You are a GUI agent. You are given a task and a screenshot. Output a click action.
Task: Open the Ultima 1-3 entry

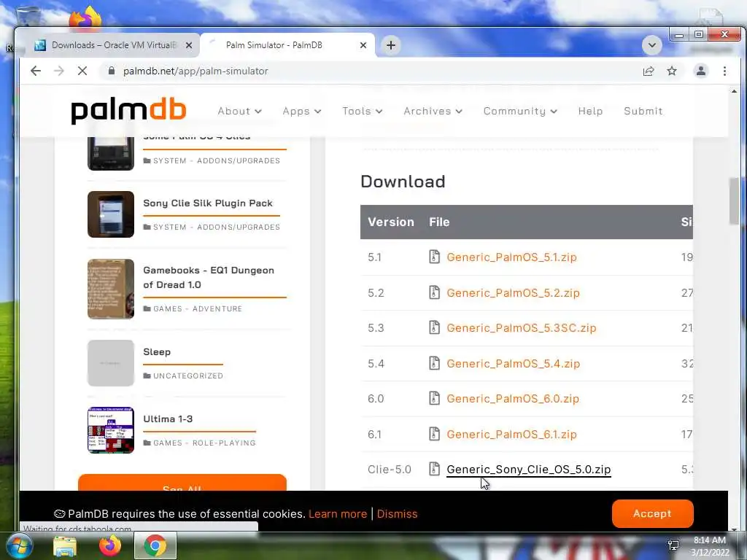[168, 419]
